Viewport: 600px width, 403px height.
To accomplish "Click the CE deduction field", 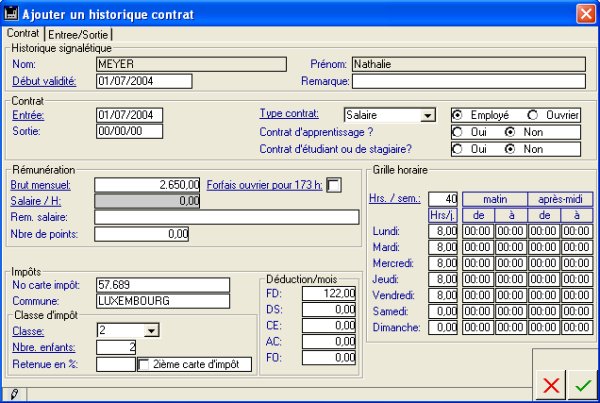I will tap(329, 326).
